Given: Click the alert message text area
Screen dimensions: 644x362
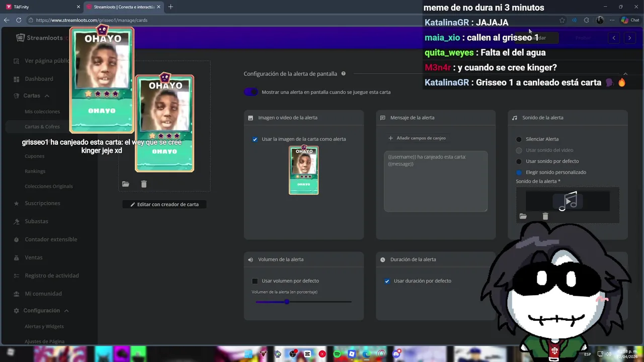Looking at the screenshot, I should pos(436,182).
